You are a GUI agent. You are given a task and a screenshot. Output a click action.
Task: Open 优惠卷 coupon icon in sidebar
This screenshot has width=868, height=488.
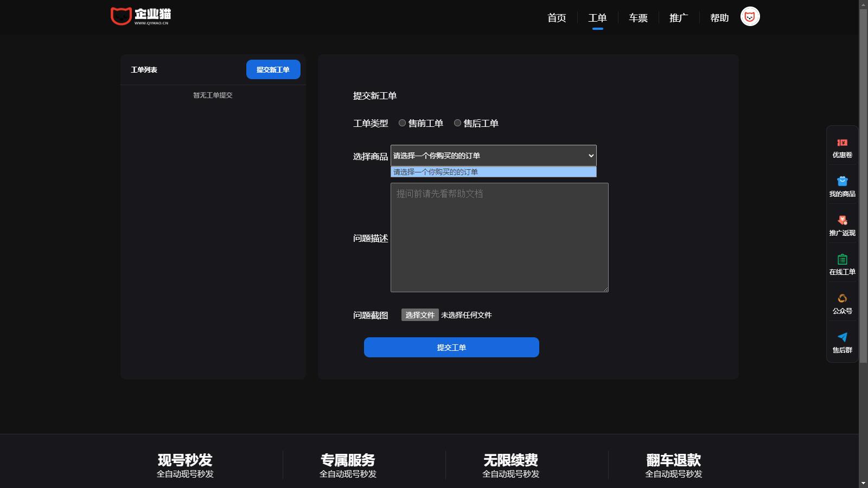(x=842, y=143)
